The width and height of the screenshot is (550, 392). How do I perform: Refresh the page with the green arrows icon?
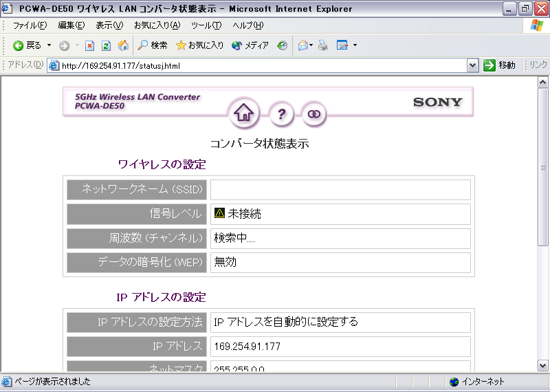(x=106, y=45)
